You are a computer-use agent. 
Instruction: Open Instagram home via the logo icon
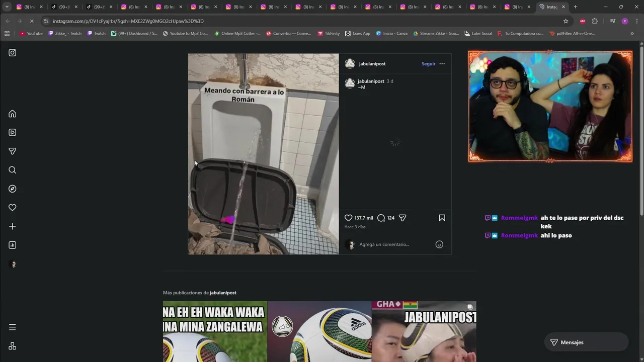pyautogui.click(x=13, y=52)
